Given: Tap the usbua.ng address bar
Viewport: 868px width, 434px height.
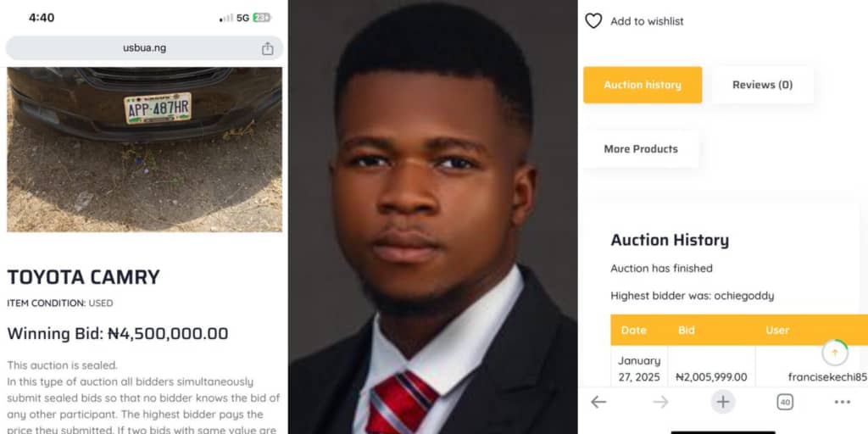Looking at the screenshot, I should [144, 48].
